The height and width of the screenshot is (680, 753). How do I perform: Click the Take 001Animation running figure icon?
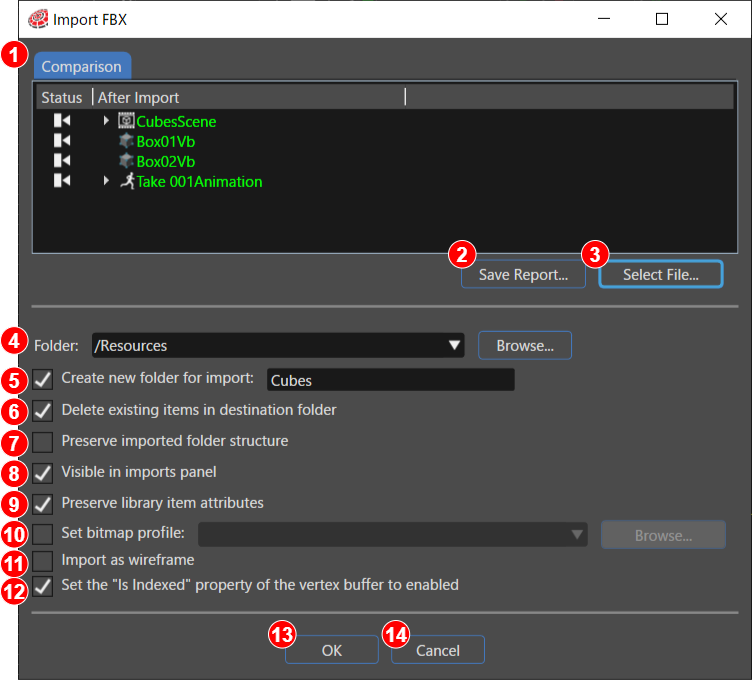[x=127, y=181]
